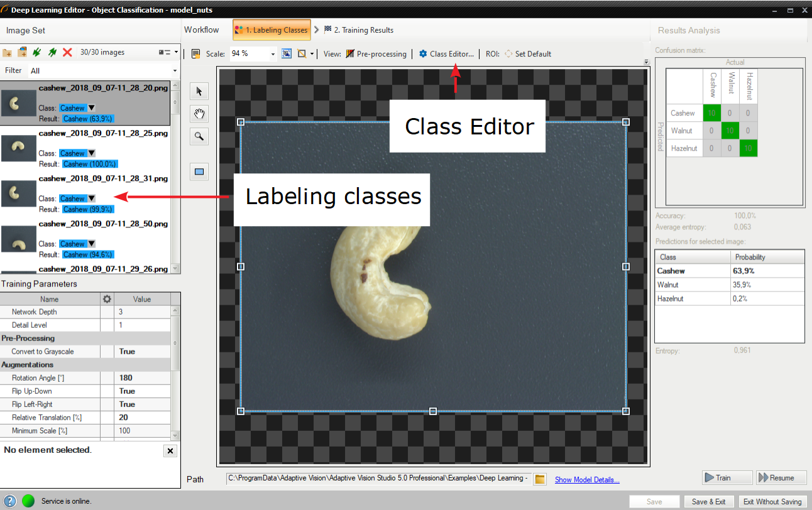The width and height of the screenshot is (812, 510).
Task: Click the red X delete image icon
Action: (67, 53)
